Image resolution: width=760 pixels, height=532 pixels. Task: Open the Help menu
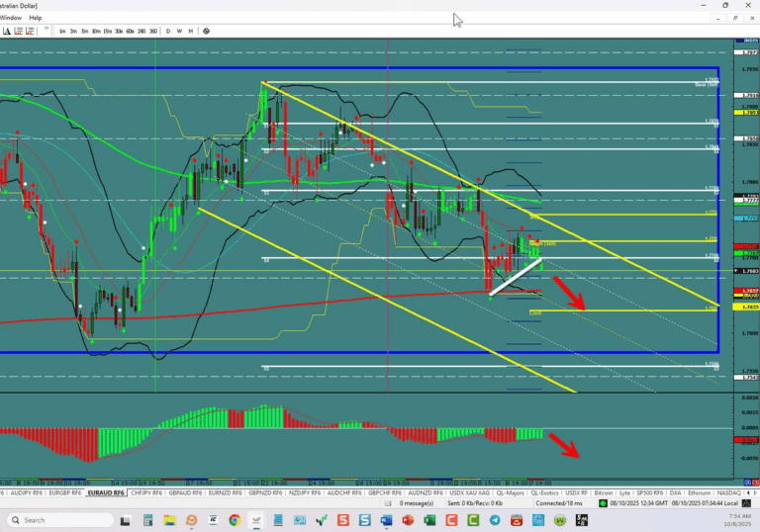coord(36,18)
